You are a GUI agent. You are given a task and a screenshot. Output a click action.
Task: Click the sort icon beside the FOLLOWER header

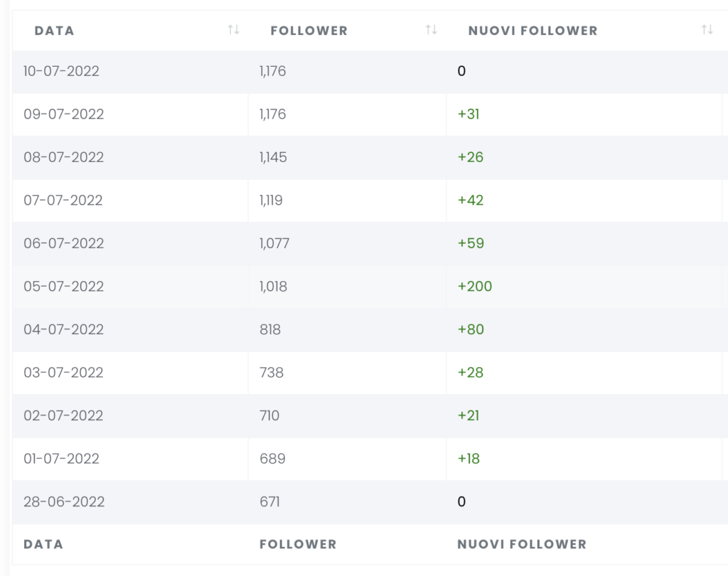click(431, 30)
